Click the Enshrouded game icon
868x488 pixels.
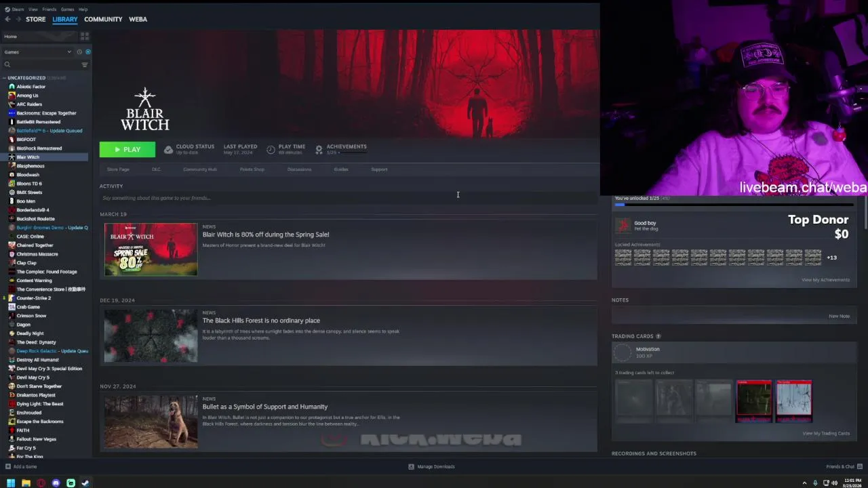tap(12, 413)
